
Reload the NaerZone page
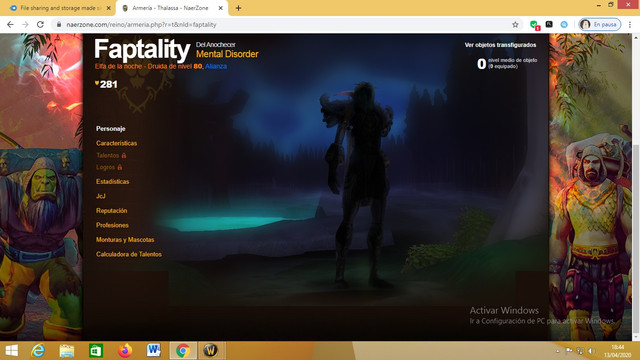point(40,24)
